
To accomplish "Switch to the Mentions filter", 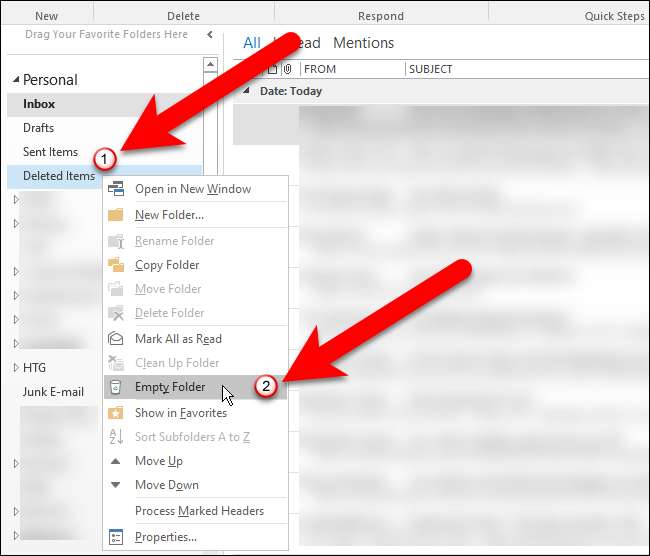I will (x=363, y=43).
